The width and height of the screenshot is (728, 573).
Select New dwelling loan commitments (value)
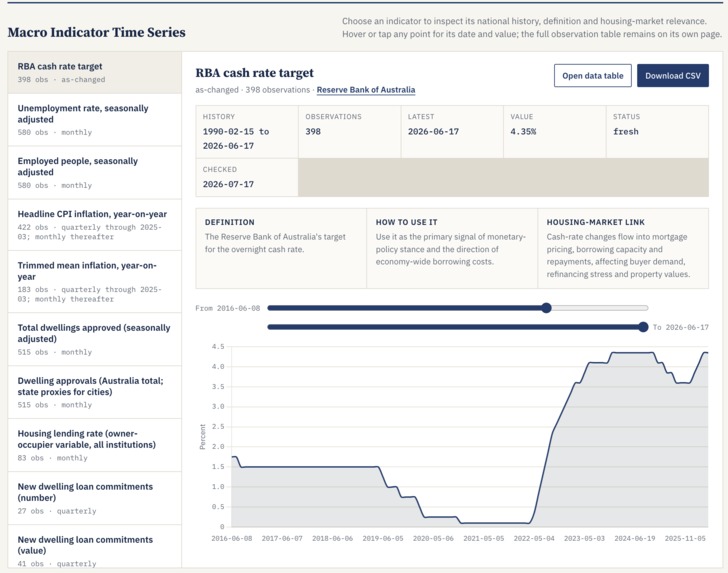pos(95,547)
